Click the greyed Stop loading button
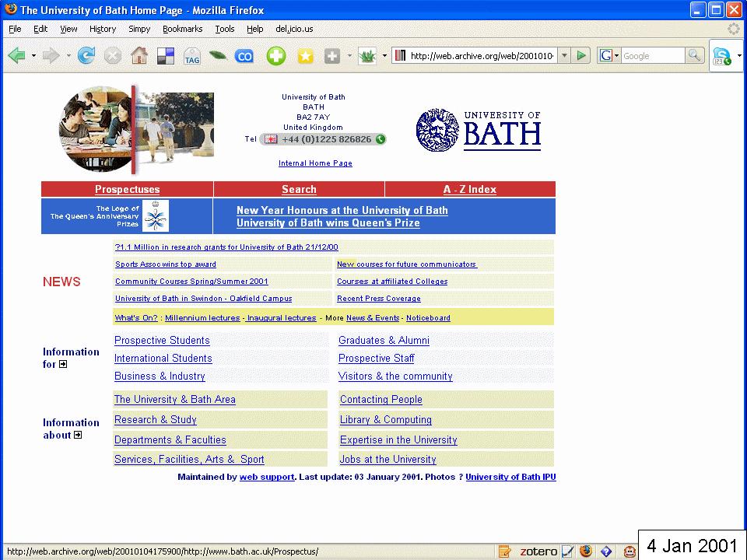Viewport: 747px width, 560px height. 112,56
